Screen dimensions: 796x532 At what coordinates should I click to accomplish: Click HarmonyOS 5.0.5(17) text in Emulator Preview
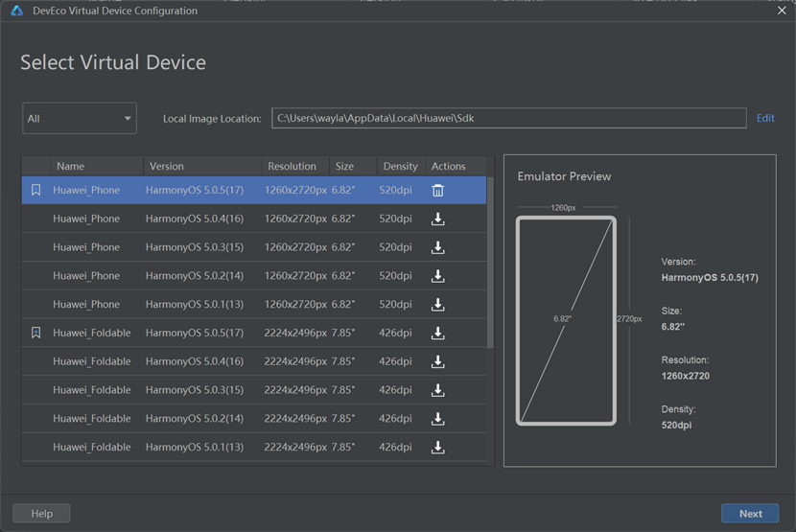(710, 278)
